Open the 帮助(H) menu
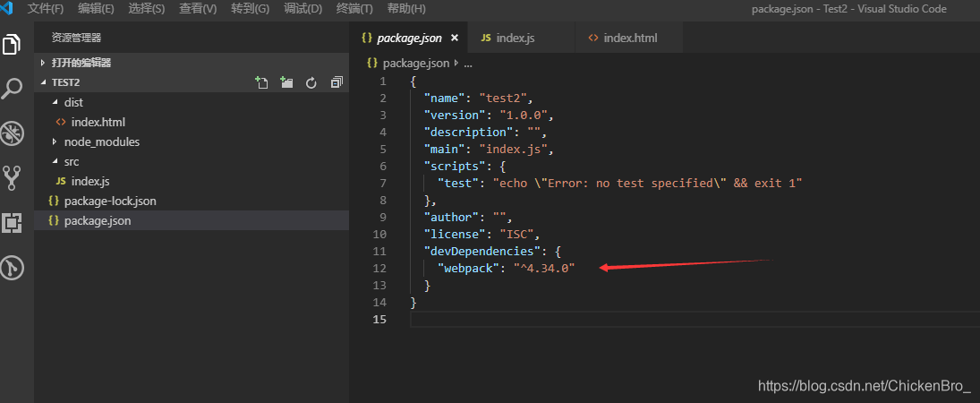 [406, 9]
